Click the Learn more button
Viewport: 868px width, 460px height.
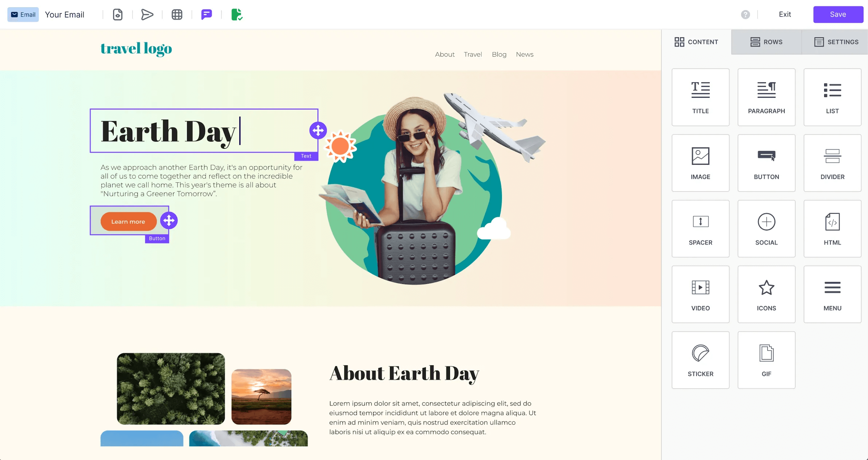point(128,221)
